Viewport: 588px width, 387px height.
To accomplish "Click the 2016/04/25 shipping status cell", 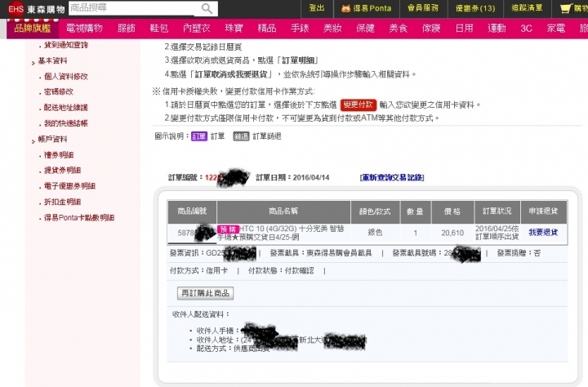I will click(497, 233).
